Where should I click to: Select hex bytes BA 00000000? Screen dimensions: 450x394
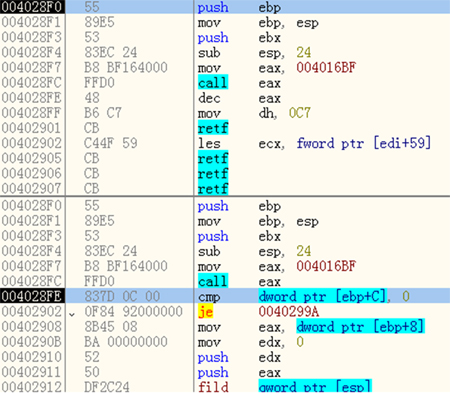pos(126,342)
